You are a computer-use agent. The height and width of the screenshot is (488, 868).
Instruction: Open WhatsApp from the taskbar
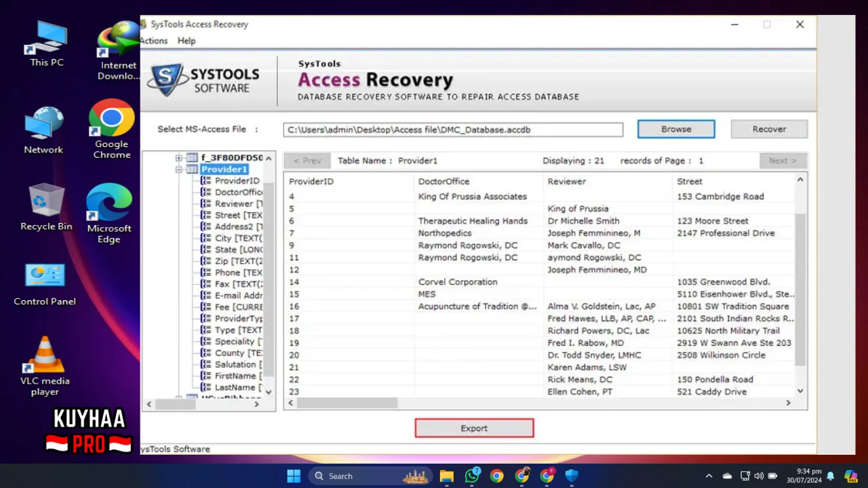(472, 476)
